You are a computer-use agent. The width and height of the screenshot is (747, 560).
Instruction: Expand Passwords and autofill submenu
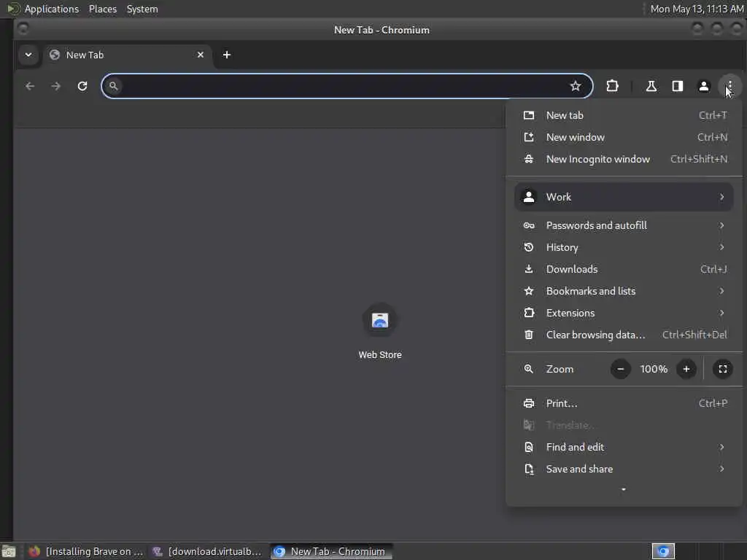[624, 226]
